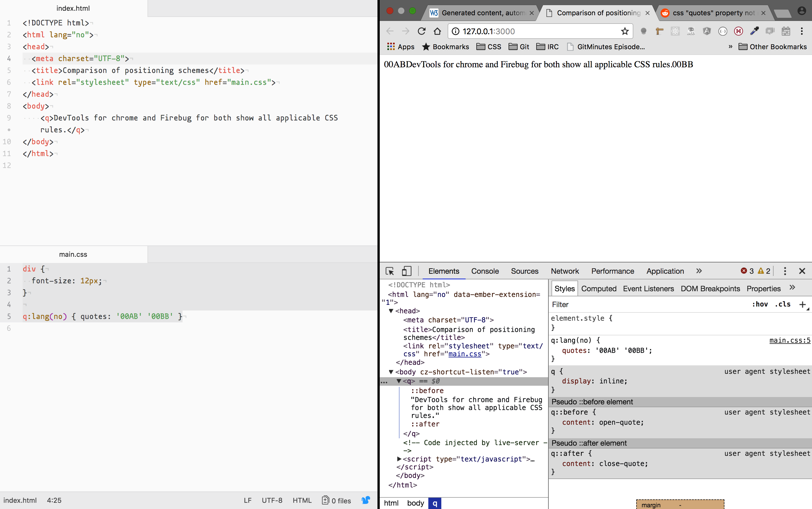This screenshot has width=812, height=509.
Task: Bookmark the page with the star icon
Action: tap(625, 31)
